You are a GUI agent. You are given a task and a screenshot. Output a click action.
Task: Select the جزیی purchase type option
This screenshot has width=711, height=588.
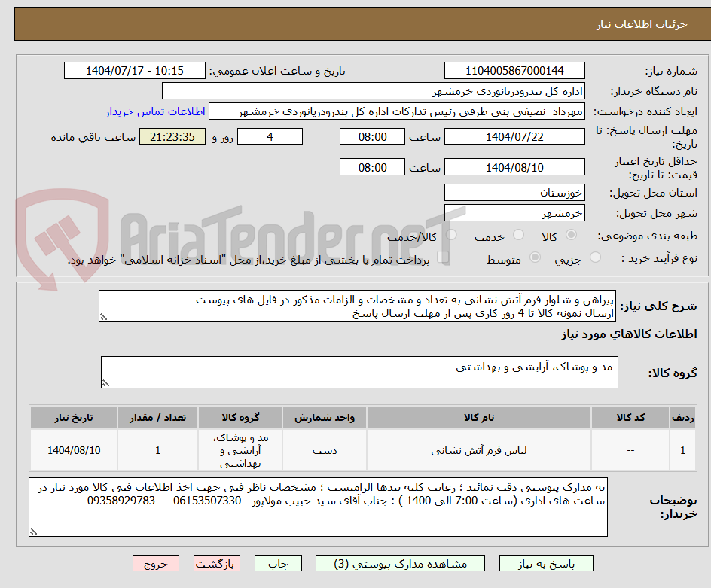click(x=595, y=256)
